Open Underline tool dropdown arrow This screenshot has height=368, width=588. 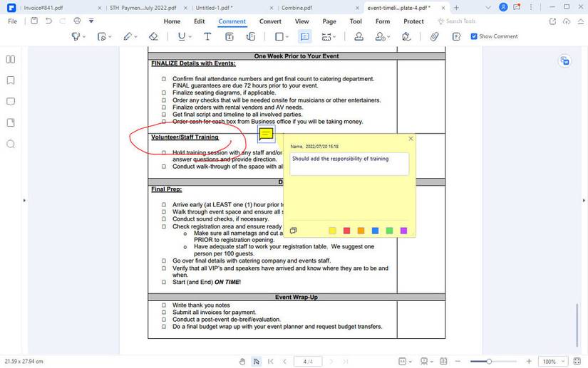[190, 37]
